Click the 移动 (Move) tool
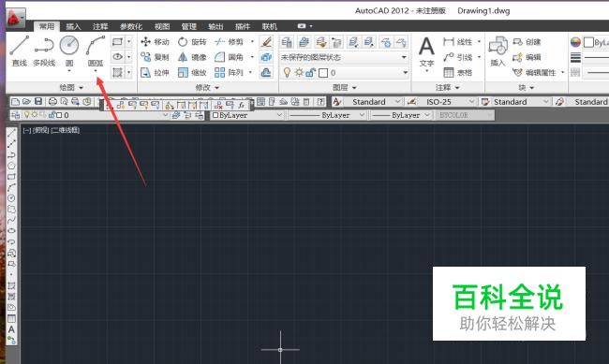This screenshot has height=364, width=609. tap(155, 42)
